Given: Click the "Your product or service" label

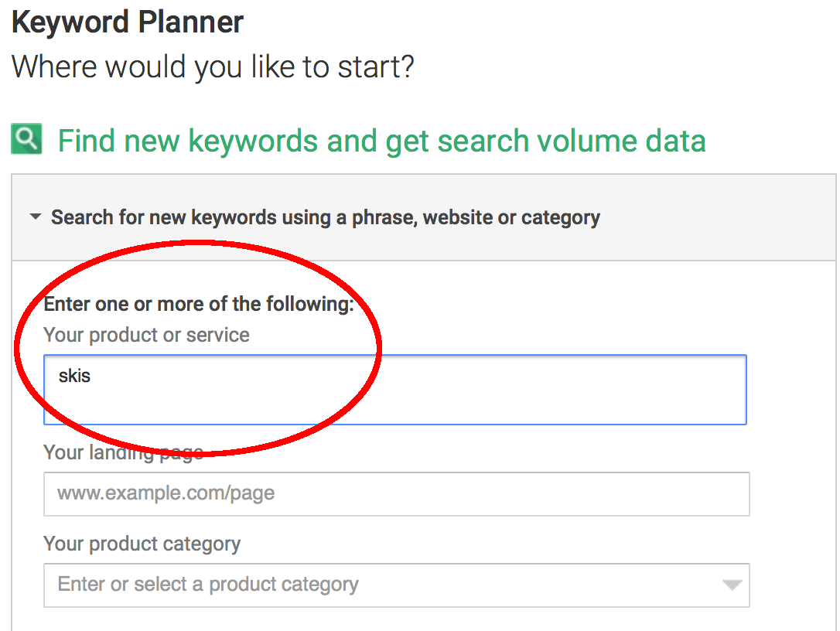Looking at the screenshot, I should pyautogui.click(x=146, y=335).
